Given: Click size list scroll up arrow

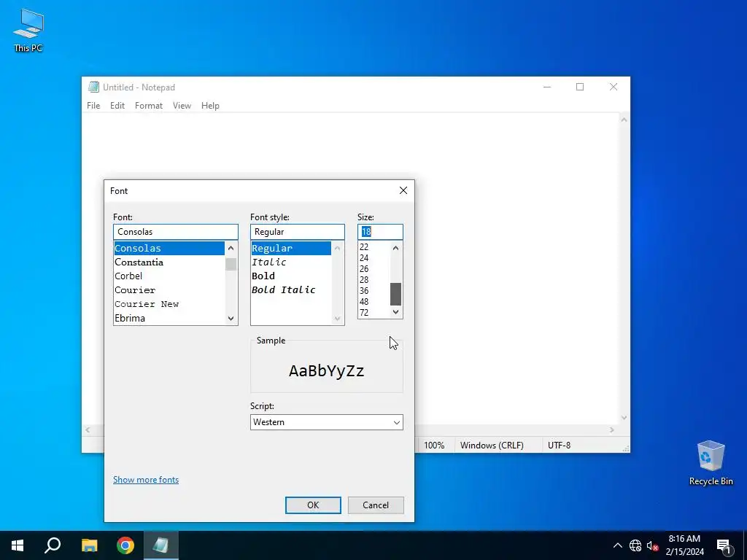Looking at the screenshot, I should click(x=395, y=248).
